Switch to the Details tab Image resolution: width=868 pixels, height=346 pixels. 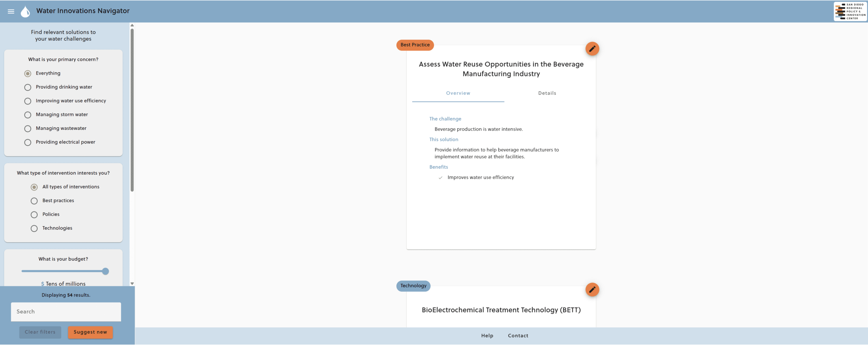coord(547,93)
